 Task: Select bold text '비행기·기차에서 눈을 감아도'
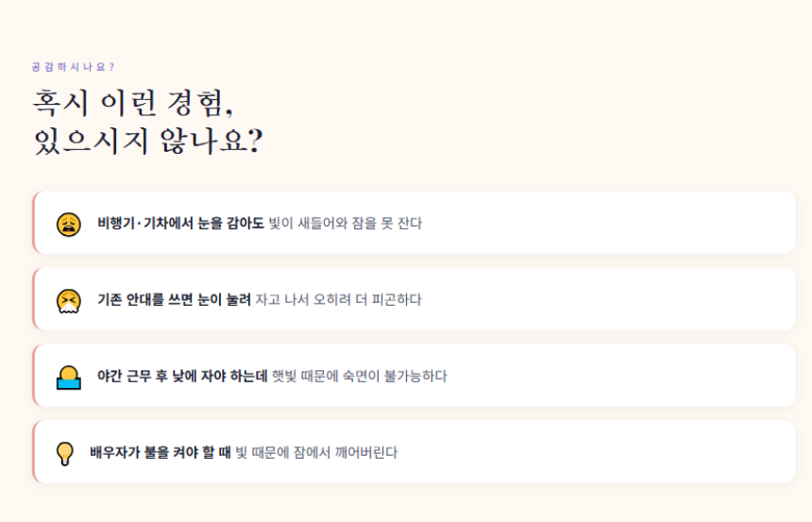(x=180, y=224)
